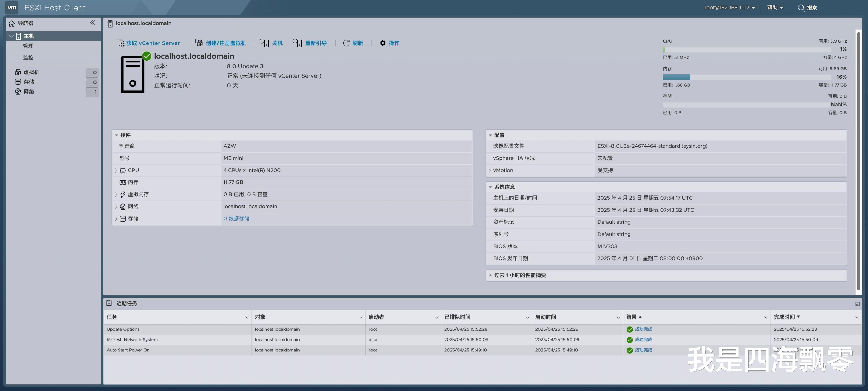Collapse the System Information section
Screen dimensions: 868x391
(x=490, y=187)
